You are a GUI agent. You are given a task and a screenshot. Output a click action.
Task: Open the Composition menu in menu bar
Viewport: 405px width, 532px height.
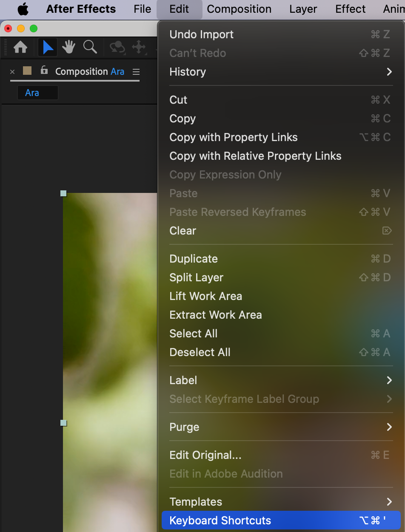pos(239,9)
